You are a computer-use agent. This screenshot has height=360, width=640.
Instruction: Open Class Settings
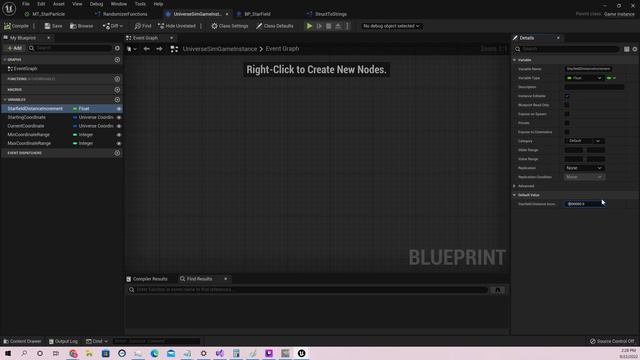[x=230, y=26]
